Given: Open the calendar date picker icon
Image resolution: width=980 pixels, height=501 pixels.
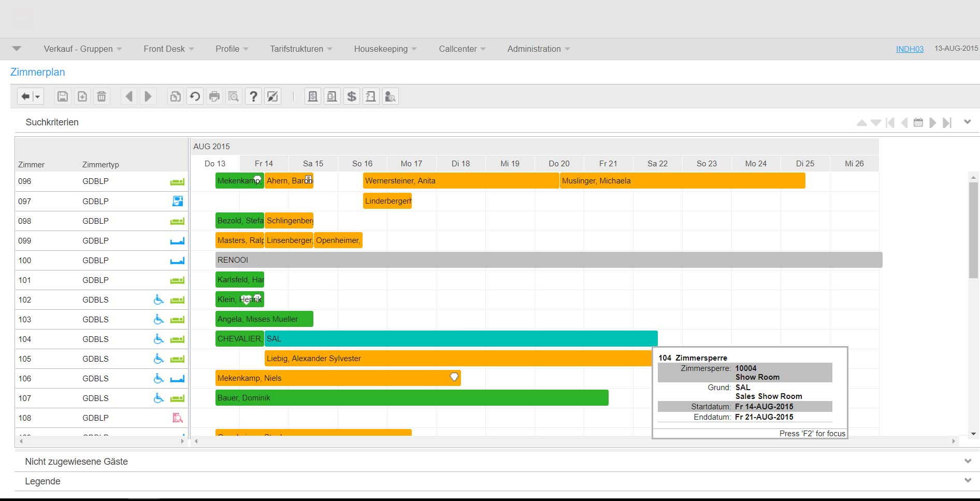Looking at the screenshot, I should (918, 123).
